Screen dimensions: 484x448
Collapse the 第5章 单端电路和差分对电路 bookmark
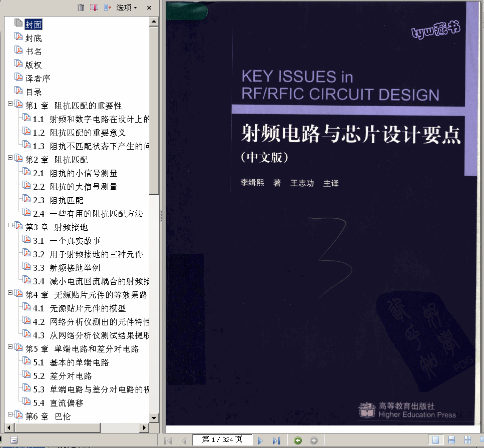(10, 347)
